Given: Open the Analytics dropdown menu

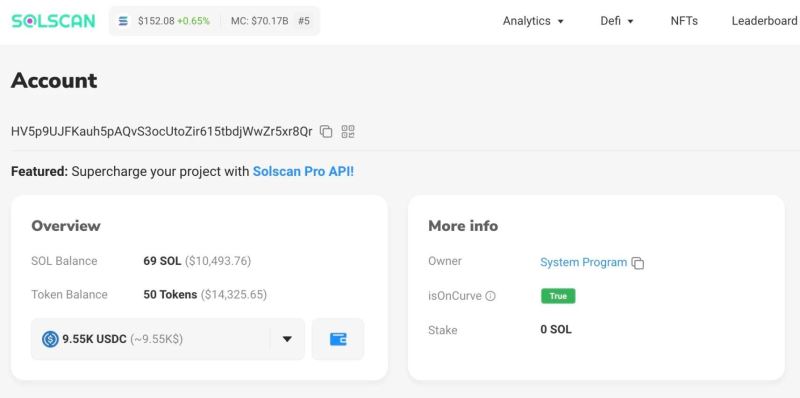Looking at the screenshot, I should (533, 21).
